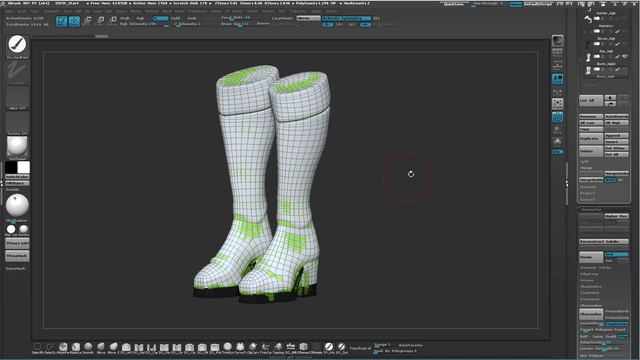Click the List All button

pos(591,100)
